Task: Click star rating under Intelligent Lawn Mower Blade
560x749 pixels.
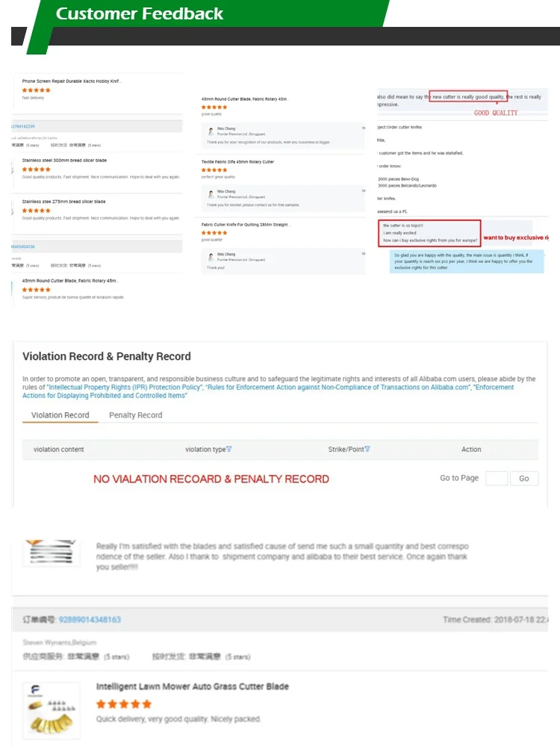Action: (124, 704)
